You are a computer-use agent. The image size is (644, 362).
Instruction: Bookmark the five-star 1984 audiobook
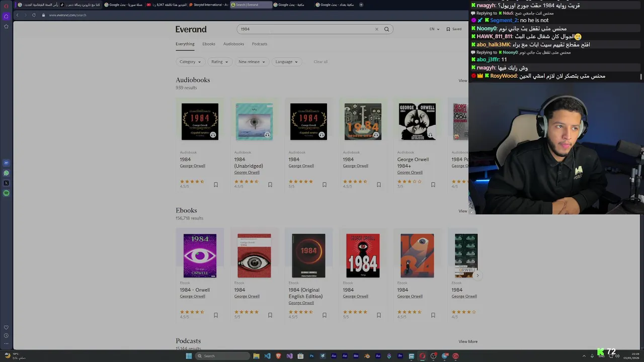point(325,185)
